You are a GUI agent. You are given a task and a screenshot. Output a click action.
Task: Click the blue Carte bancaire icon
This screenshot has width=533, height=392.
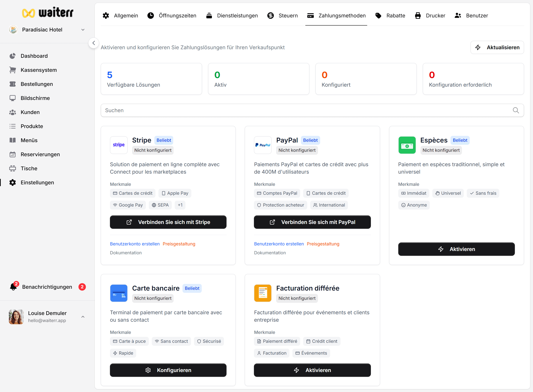119,293
